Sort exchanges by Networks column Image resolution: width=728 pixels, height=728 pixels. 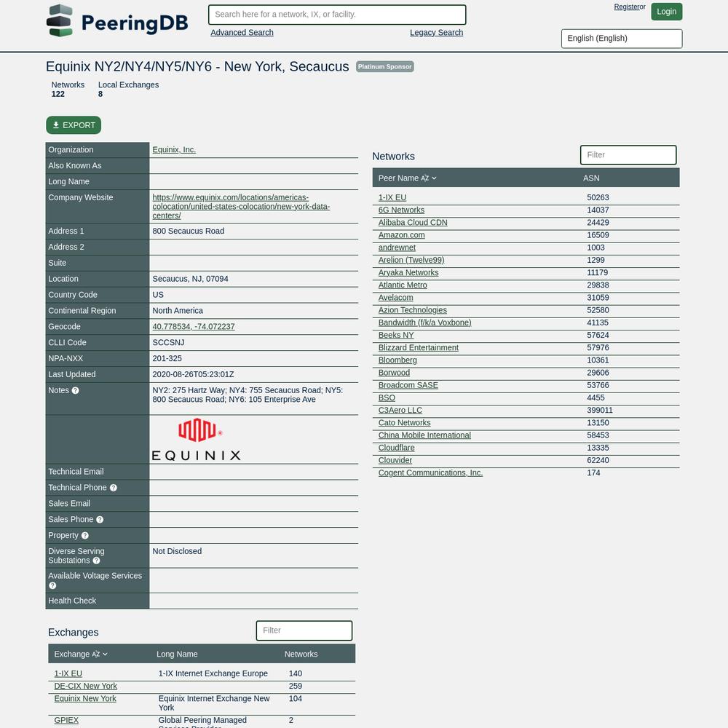301,654
